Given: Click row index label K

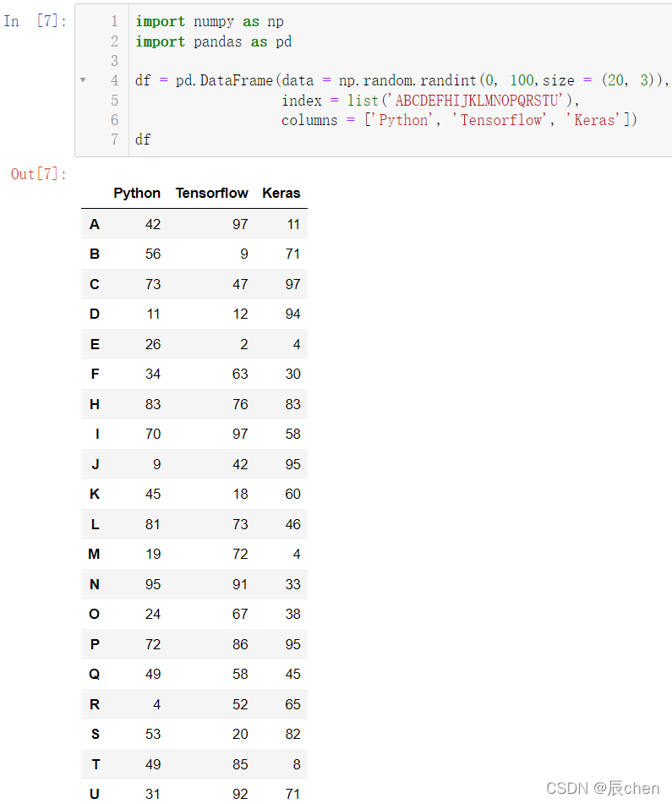Looking at the screenshot, I should tap(95, 494).
